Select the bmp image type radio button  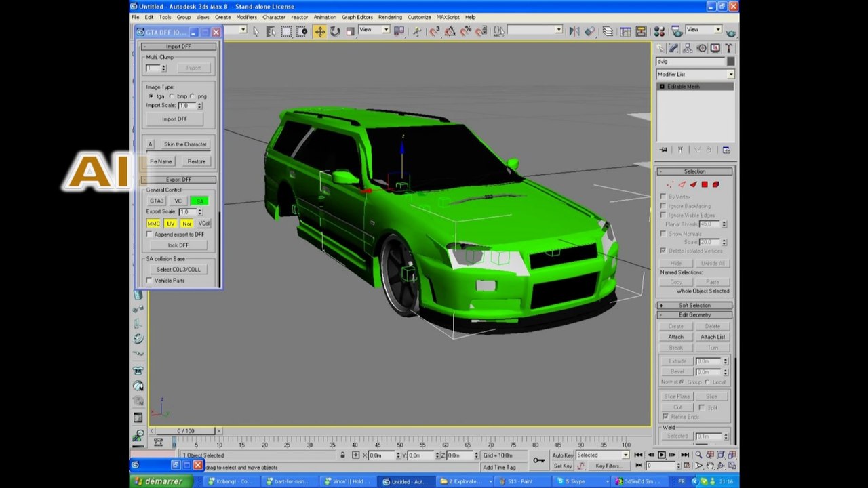click(172, 96)
